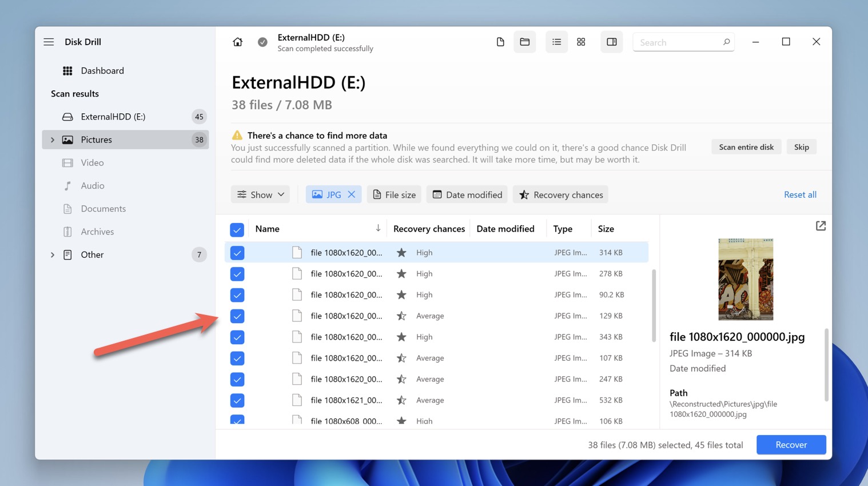The image size is (868, 486).
Task: Click the star icon in the 314 KB row
Action: pos(401,252)
